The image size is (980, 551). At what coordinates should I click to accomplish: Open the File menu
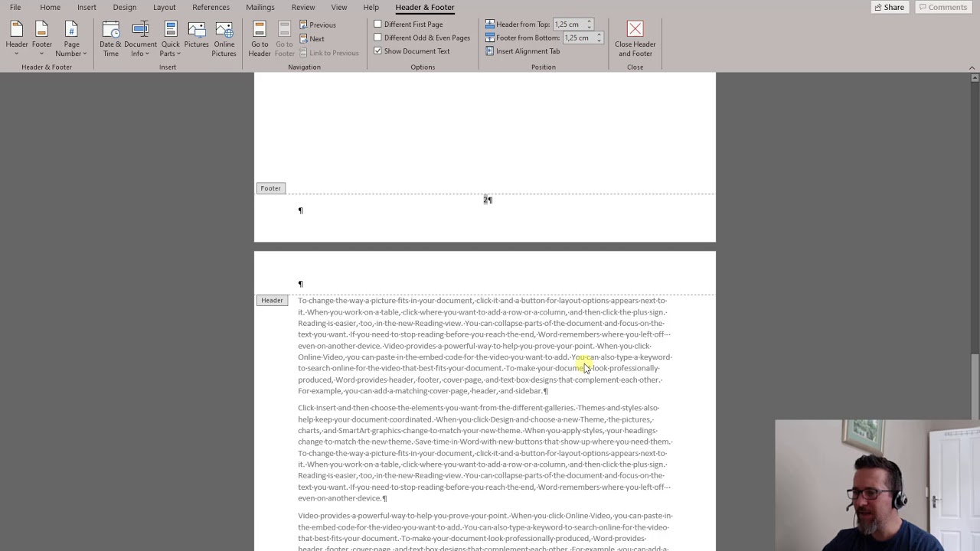[x=15, y=7]
